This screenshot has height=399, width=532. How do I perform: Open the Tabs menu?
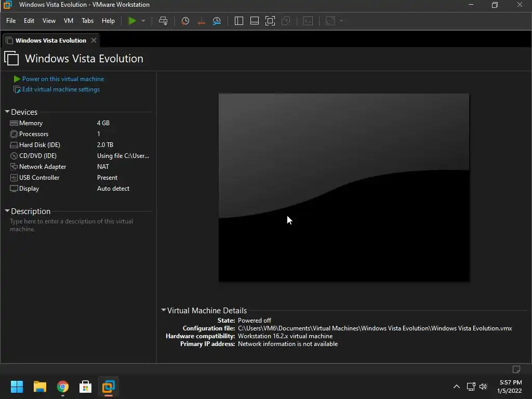click(x=87, y=21)
